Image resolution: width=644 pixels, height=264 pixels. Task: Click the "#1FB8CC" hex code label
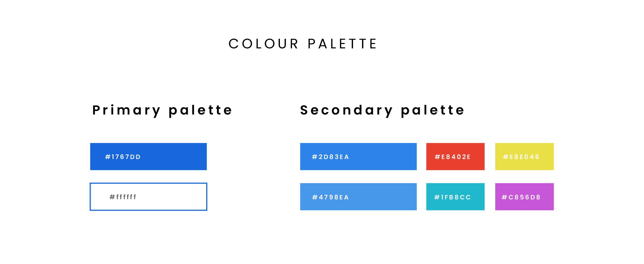point(452,197)
